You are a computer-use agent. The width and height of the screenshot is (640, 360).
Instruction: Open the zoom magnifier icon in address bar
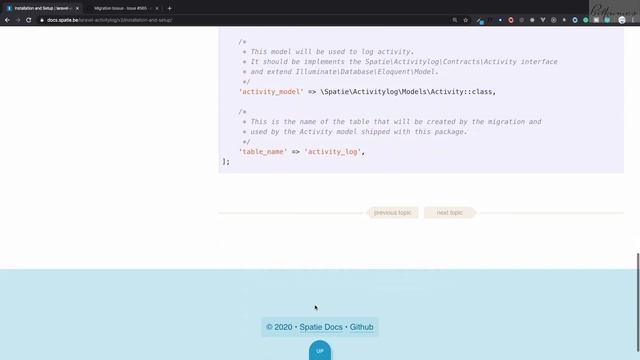coord(455,20)
